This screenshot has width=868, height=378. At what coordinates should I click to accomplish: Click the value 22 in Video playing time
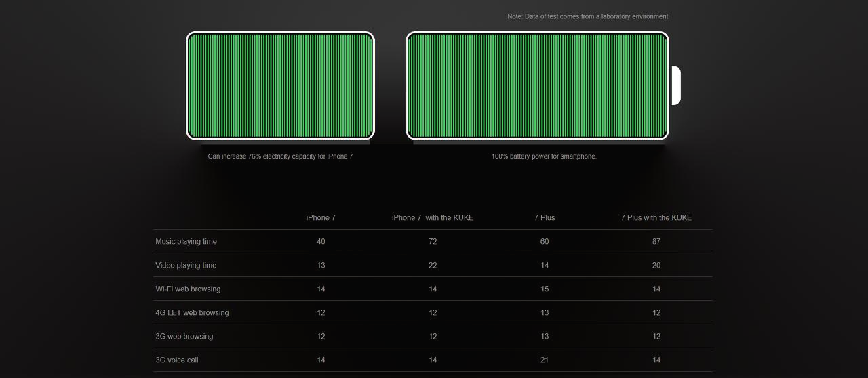tap(433, 265)
